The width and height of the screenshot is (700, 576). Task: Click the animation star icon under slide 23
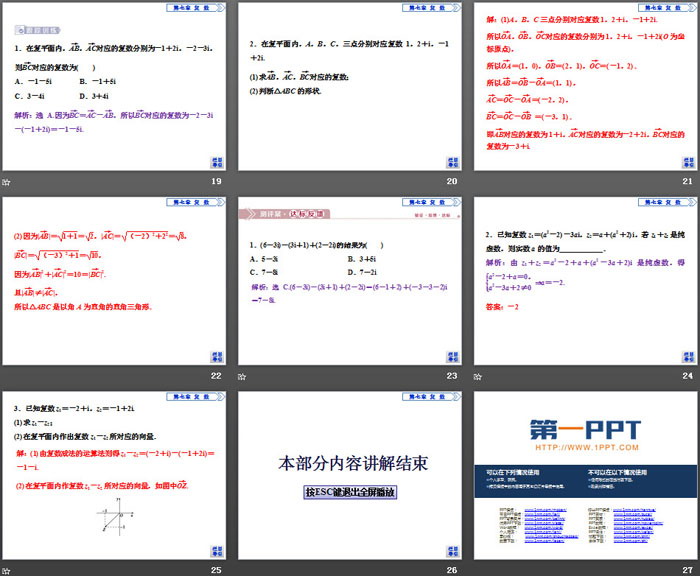(242, 376)
